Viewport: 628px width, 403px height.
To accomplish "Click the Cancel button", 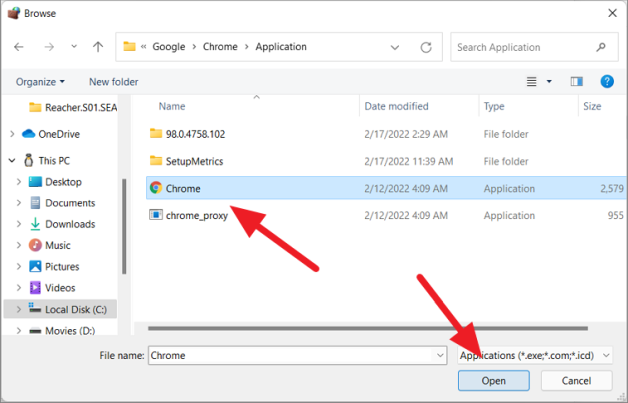I will [x=576, y=381].
